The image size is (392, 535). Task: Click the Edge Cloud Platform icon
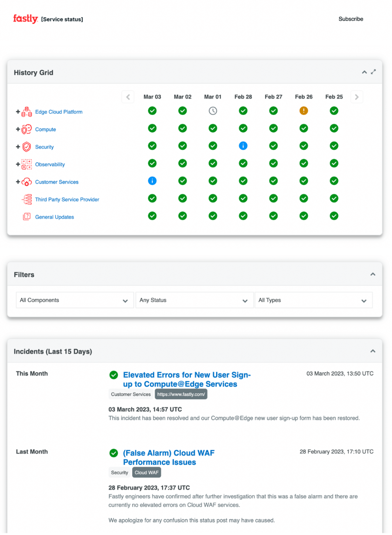(27, 112)
